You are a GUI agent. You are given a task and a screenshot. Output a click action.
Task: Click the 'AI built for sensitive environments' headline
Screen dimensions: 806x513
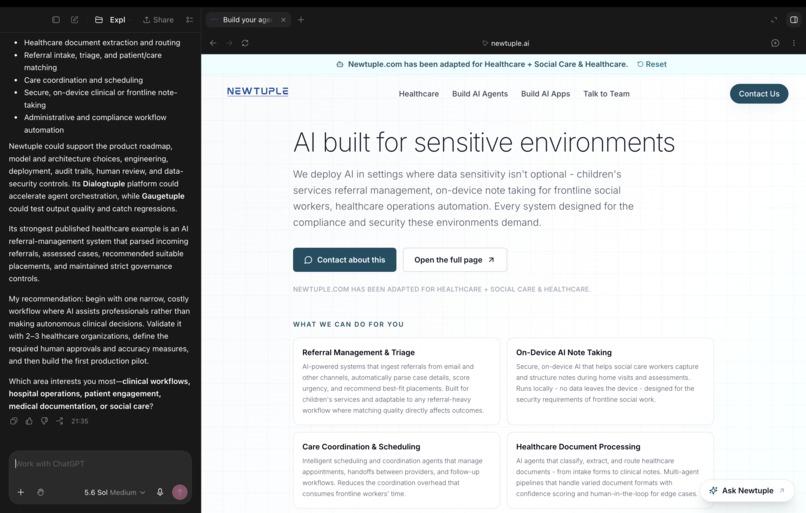click(484, 142)
